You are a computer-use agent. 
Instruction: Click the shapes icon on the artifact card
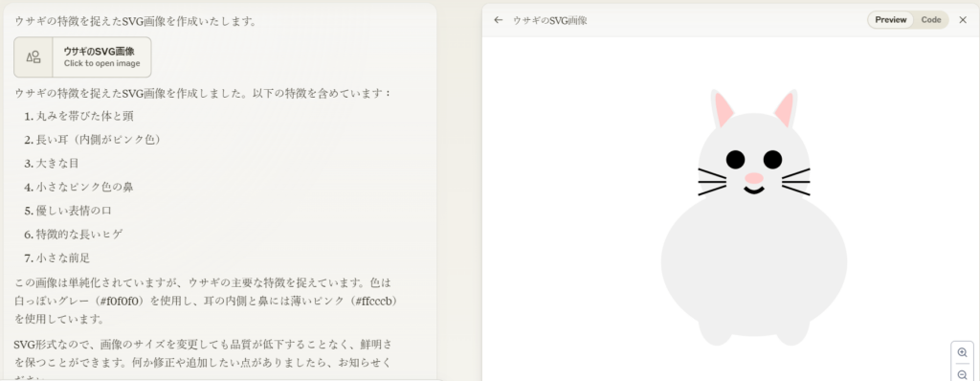click(33, 56)
